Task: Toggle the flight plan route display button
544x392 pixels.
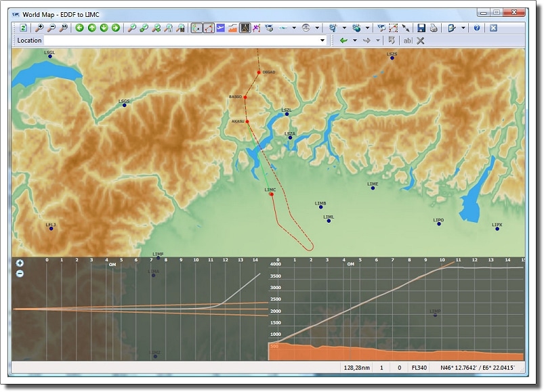Action: 209,28
